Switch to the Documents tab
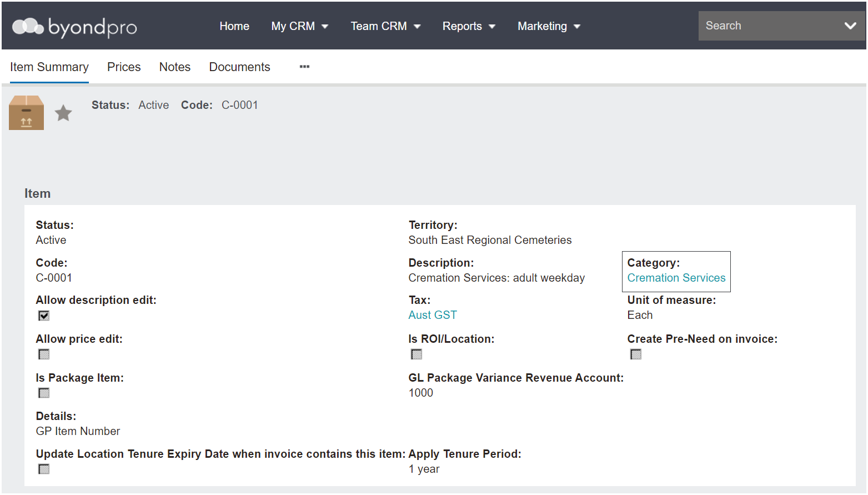 240,67
